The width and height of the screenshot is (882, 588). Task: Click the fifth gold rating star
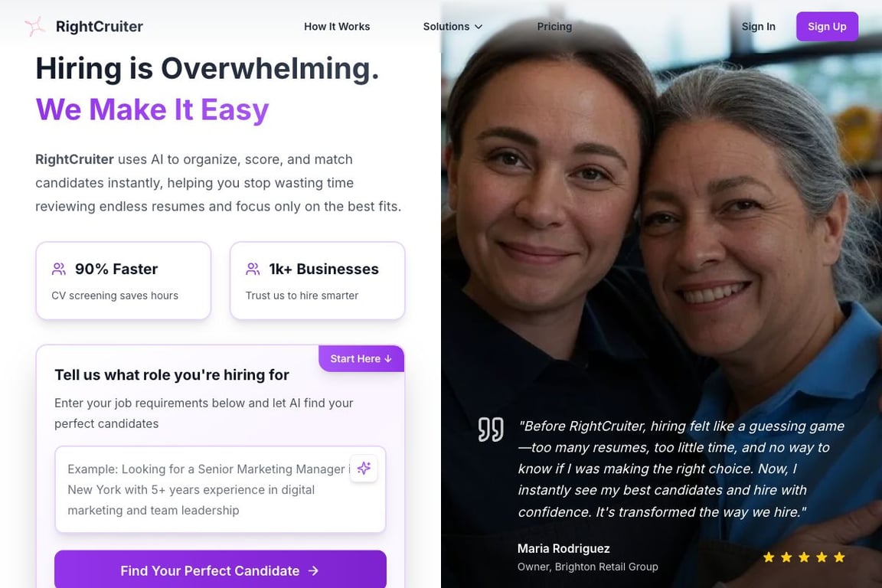pyautogui.click(x=839, y=557)
